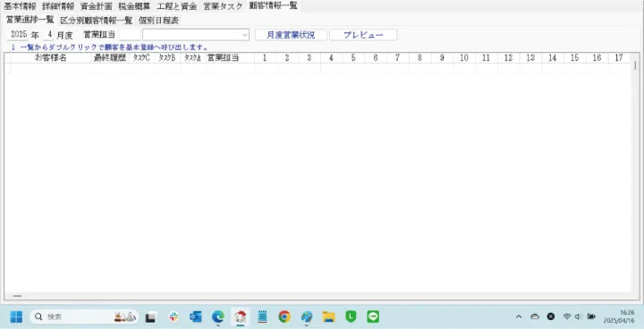The width and height of the screenshot is (644, 329).
Task: Open File Explorer from the taskbar
Action: click(x=328, y=316)
